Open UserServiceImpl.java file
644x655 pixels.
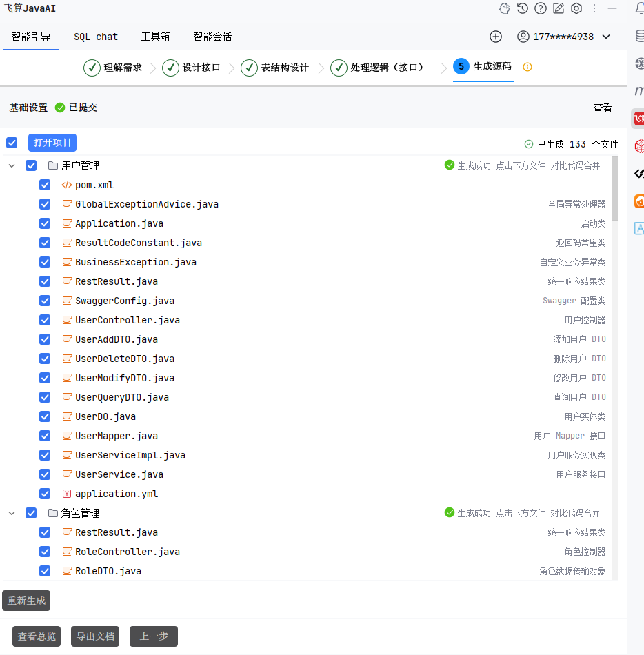pos(130,455)
